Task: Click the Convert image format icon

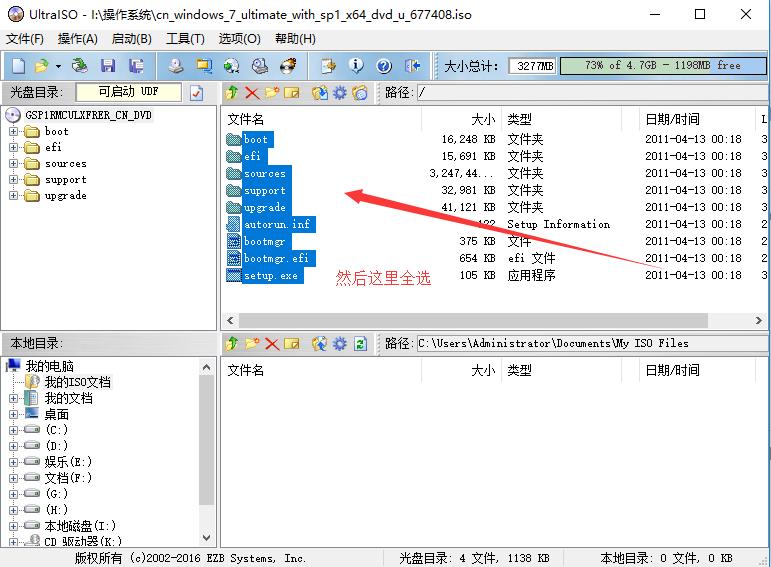Action: 232,65
